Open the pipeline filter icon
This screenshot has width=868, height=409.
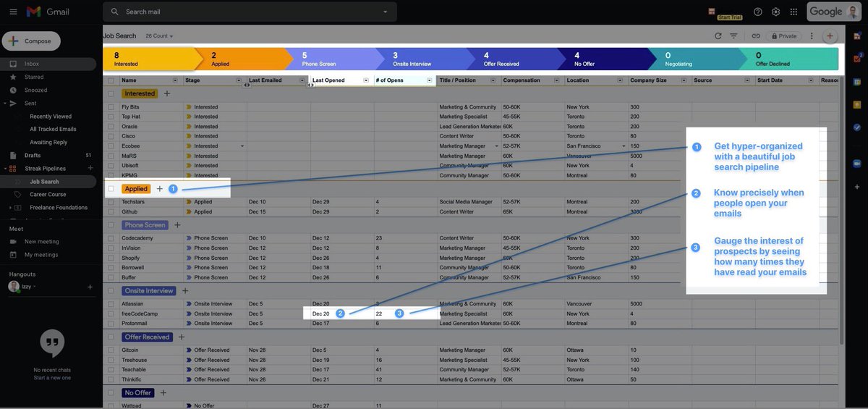(734, 35)
